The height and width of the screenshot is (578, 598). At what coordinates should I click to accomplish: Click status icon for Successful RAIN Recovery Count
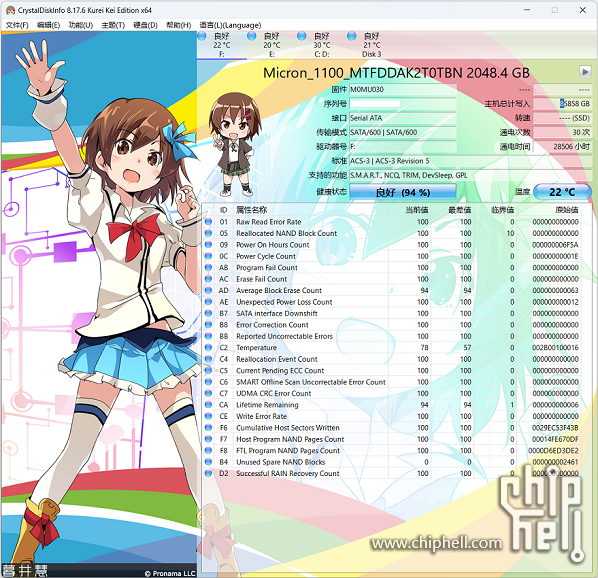[208, 473]
